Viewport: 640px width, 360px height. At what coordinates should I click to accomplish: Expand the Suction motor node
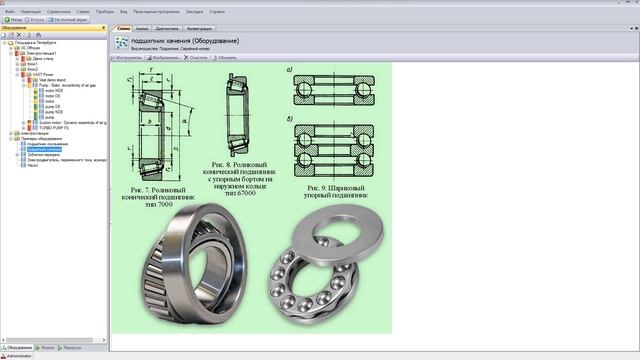[x=24, y=122]
